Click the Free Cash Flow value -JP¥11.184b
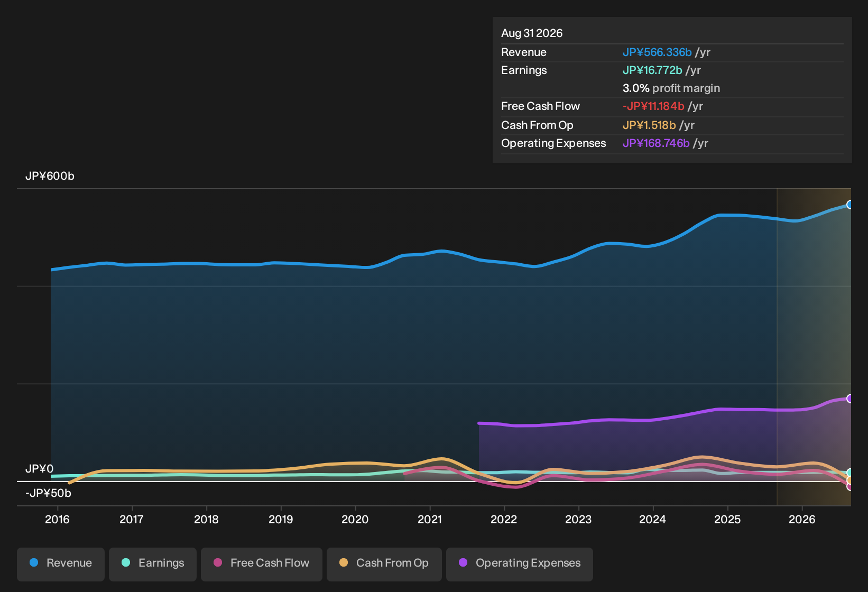Viewport: 868px width, 592px height. (x=653, y=106)
